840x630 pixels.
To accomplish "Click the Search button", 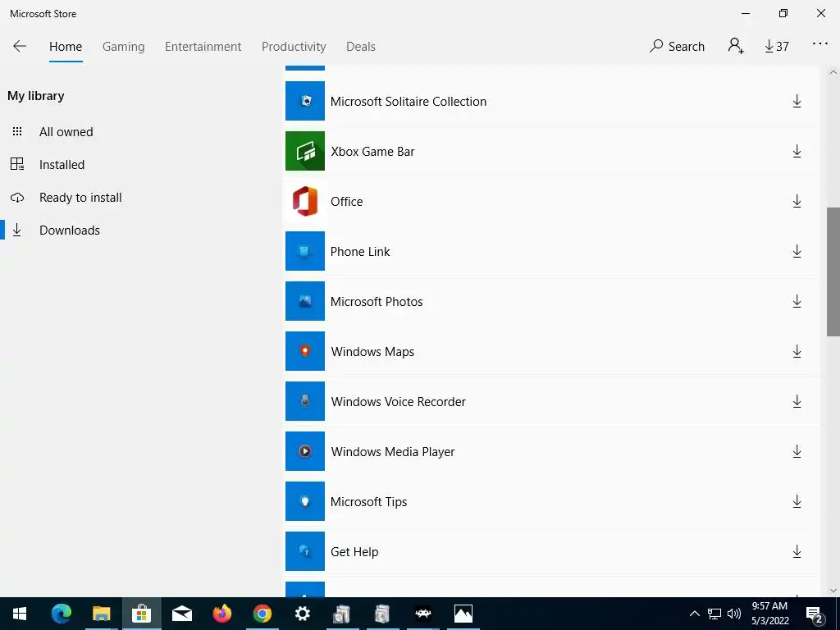I will tap(677, 47).
